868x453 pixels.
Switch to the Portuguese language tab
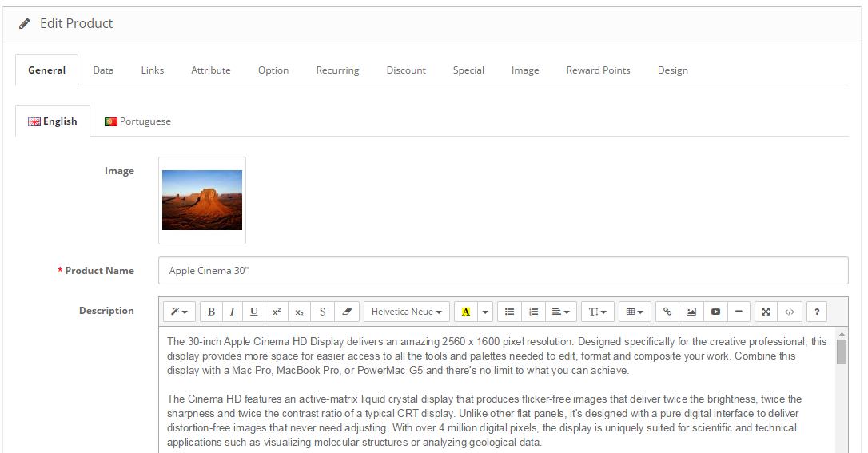point(137,121)
